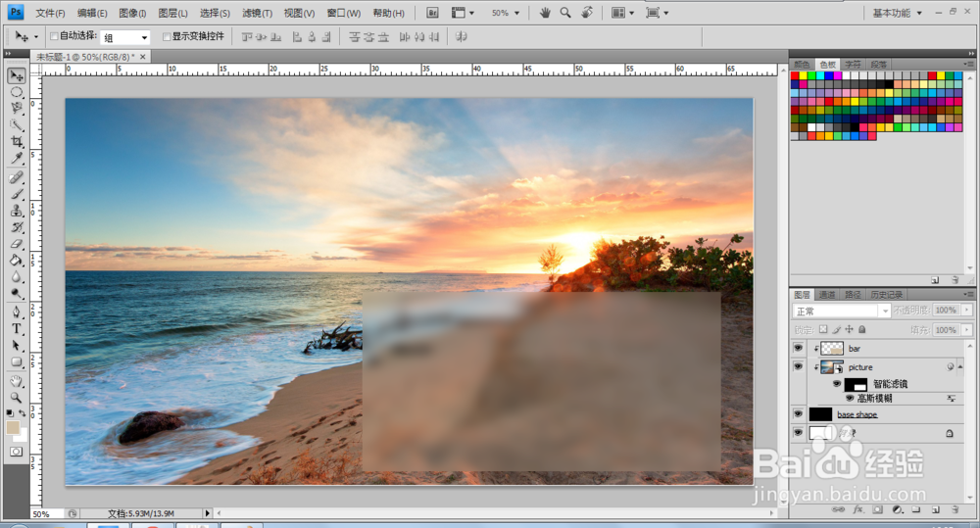Select the Brush tool
980x528 pixels.
tap(17, 194)
